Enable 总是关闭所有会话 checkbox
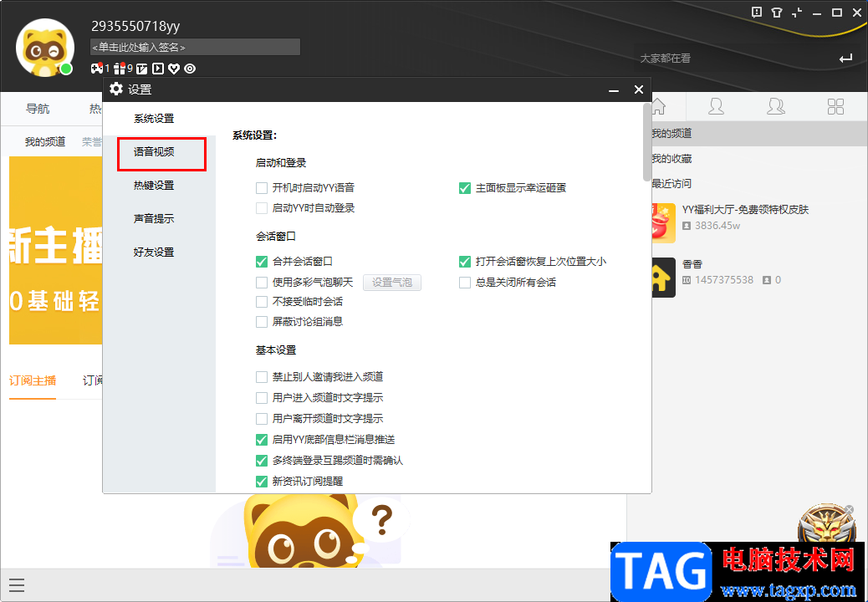This screenshot has width=868, height=602. (465, 283)
